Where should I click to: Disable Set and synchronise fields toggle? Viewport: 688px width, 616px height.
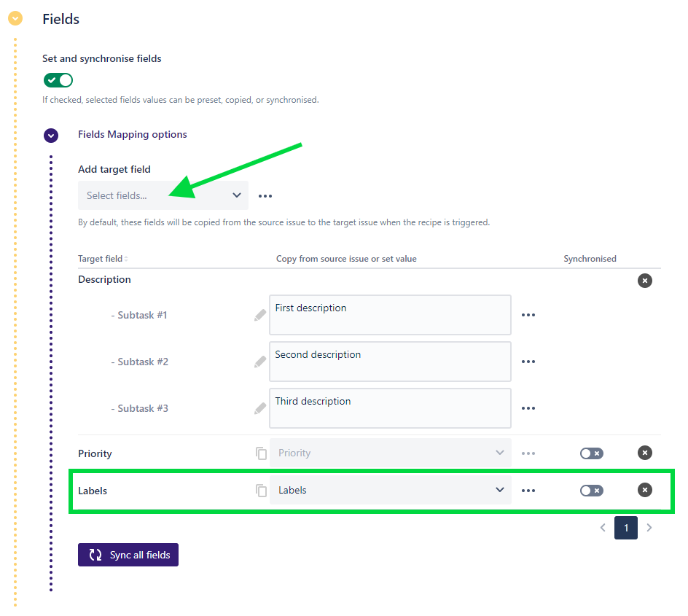pos(58,80)
